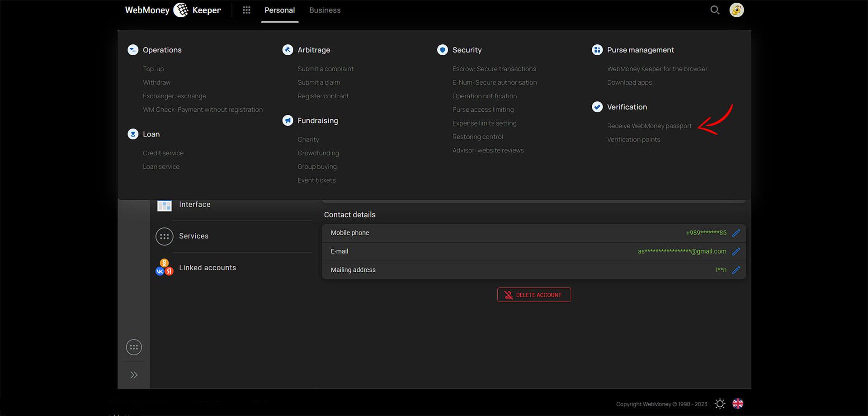
Task: Click the user avatar in header
Action: [736, 10]
